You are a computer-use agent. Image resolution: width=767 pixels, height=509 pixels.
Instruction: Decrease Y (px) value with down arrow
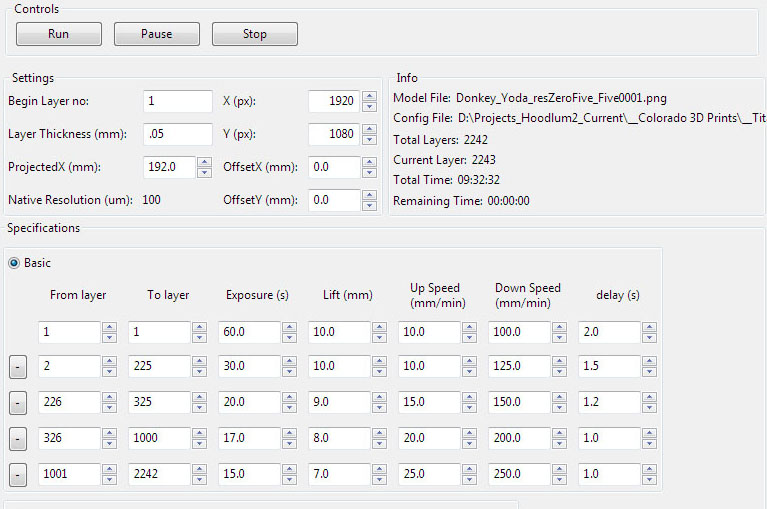pyautogui.click(x=370, y=140)
